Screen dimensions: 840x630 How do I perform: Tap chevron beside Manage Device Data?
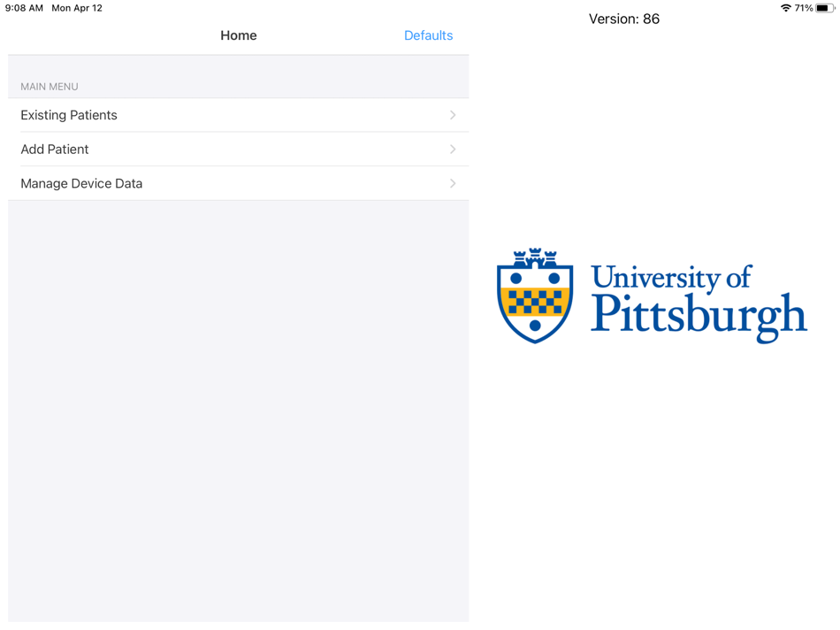coord(453,183)
